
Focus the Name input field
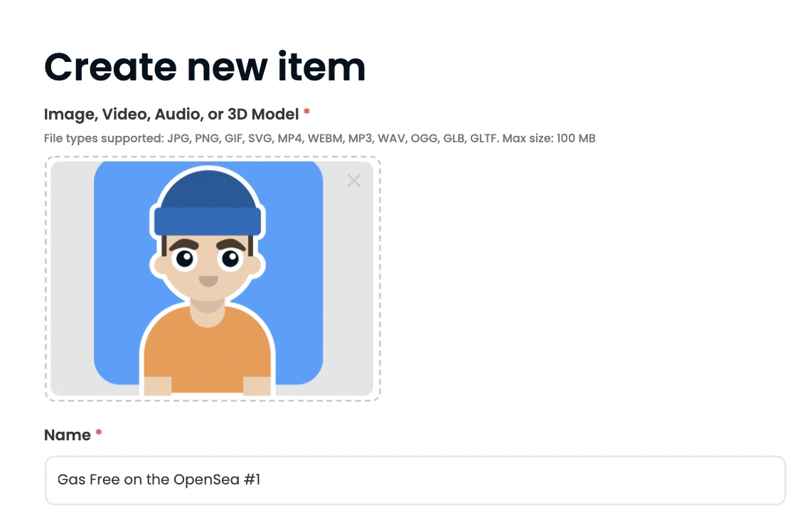point(415,480)
